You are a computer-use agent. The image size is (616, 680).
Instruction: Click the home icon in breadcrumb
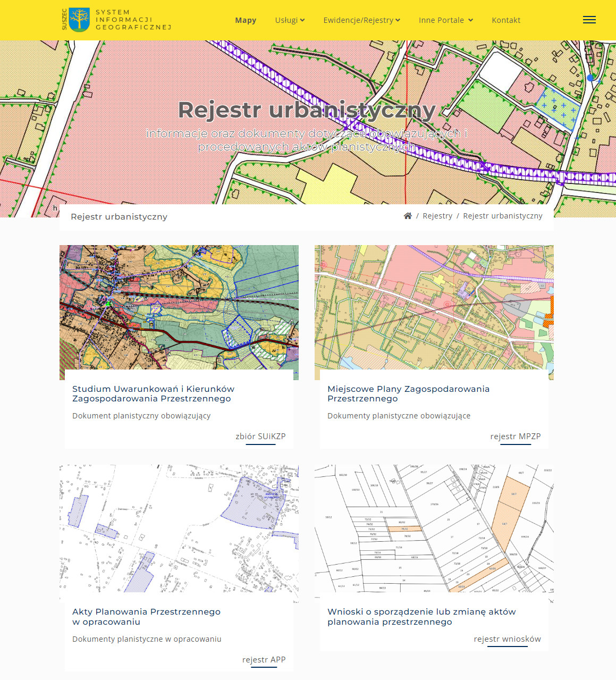pos(408,216)
